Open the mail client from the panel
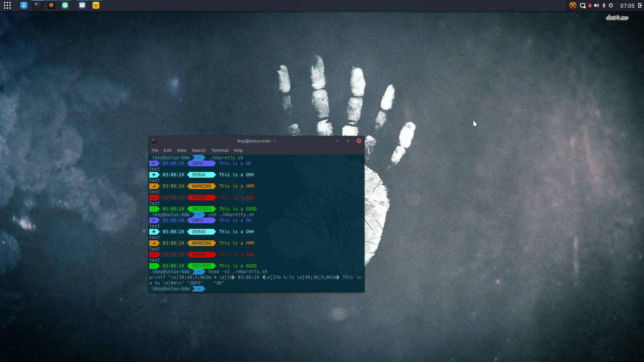The height and width of the screenshot is (362, 644). point(82,5)
